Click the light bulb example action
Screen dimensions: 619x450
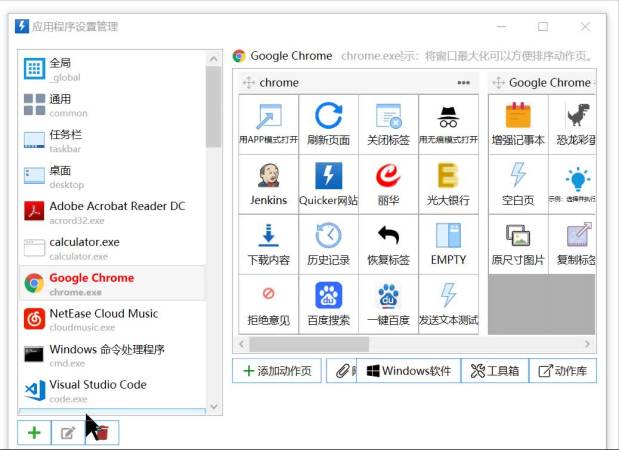coord(572,185)
